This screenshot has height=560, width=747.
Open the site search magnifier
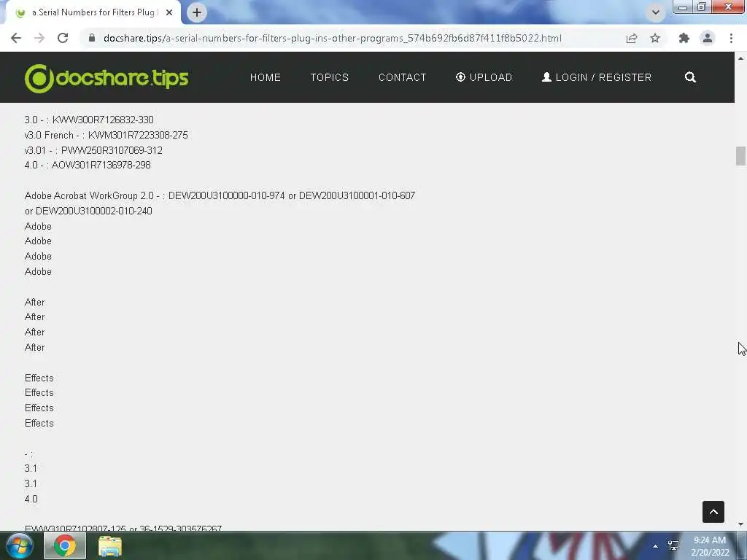[x=690, y=77]
